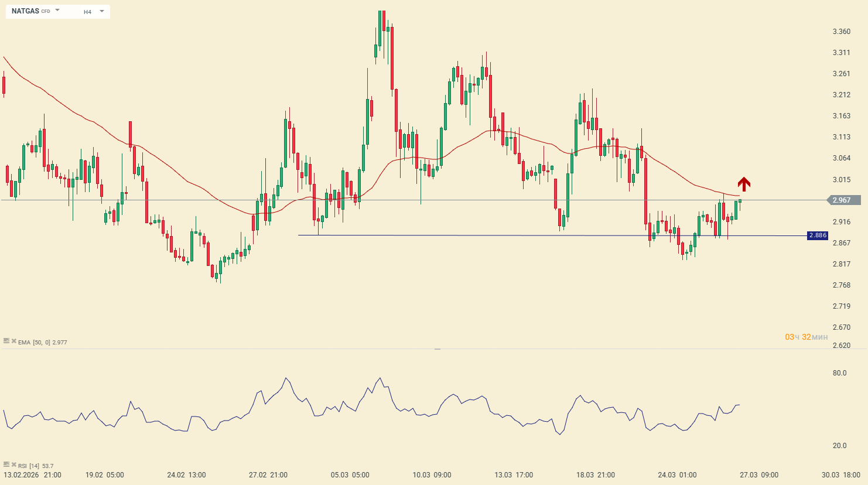The height and width of the screenshot is (485, 868).
Task: Click the 3.360 price axis label
Action: 841,32
